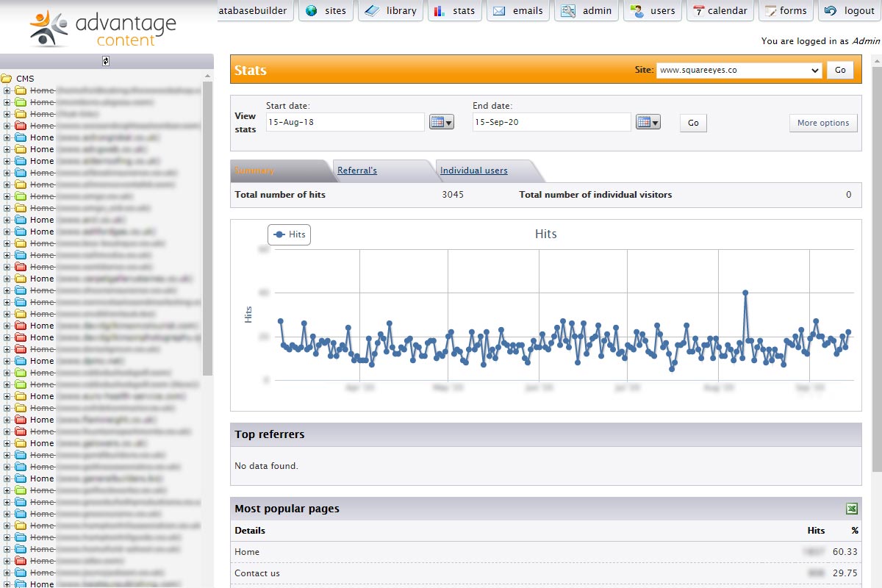Open the Start date calendar picker
Screen dimensions: 882x588
tap(441, 123)
